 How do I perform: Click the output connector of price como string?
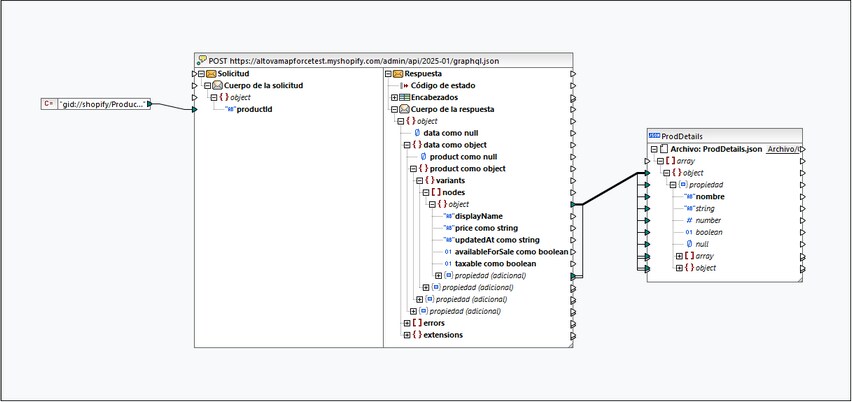[573, 228]
